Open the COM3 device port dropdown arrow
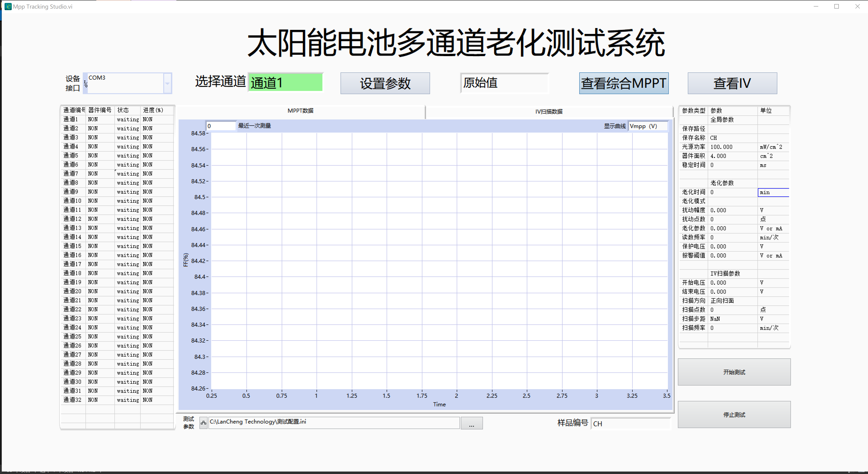868x474 pixels. (168, 83)
